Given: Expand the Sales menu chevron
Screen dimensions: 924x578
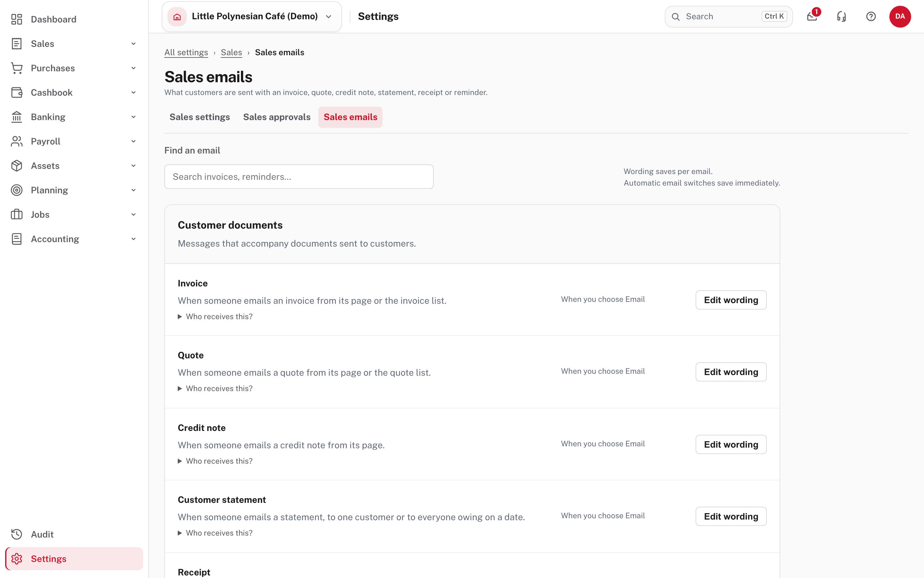Looking at the screenshot, I should pyautogui.click(x=134, y=44).
